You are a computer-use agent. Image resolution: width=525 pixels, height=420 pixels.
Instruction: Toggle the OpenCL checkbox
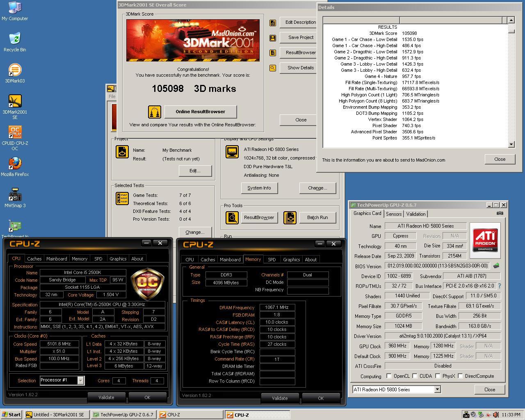coord(389,376)
